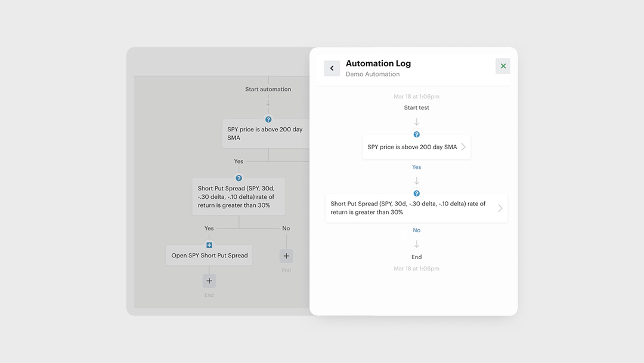Expand the SPY price log entry chevron
The image size is (644, 363).
coord(463,147)
